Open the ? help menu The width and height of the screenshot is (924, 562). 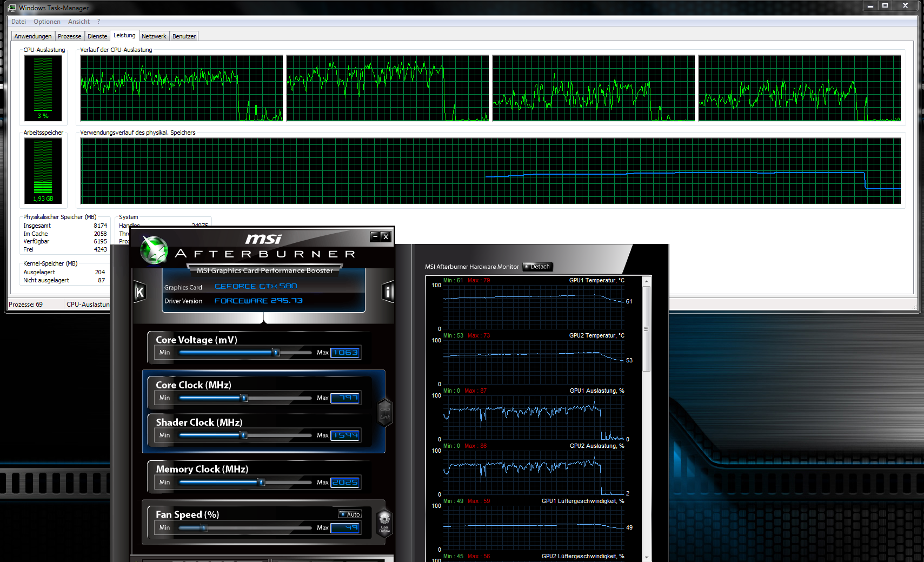pos(98,22)
